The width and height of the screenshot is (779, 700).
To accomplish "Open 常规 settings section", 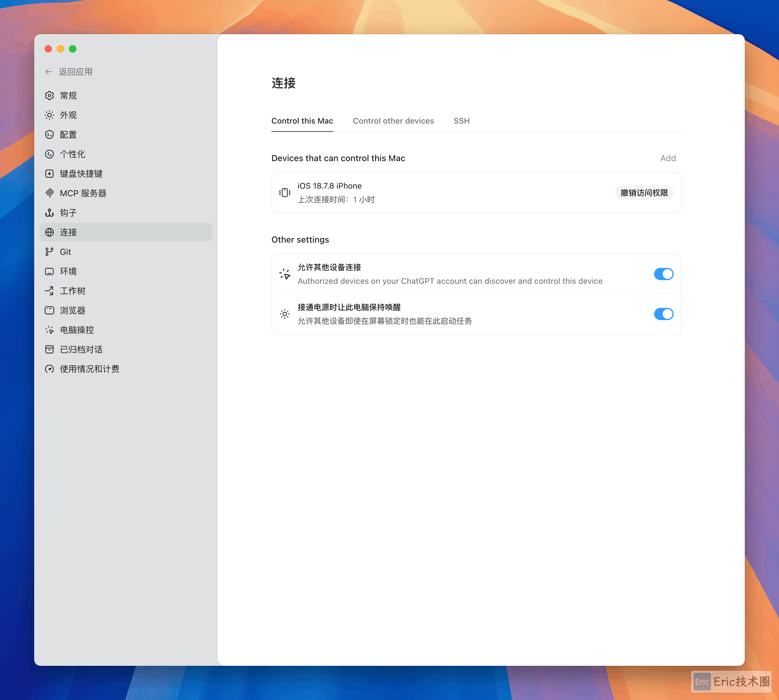I will 126,96.
